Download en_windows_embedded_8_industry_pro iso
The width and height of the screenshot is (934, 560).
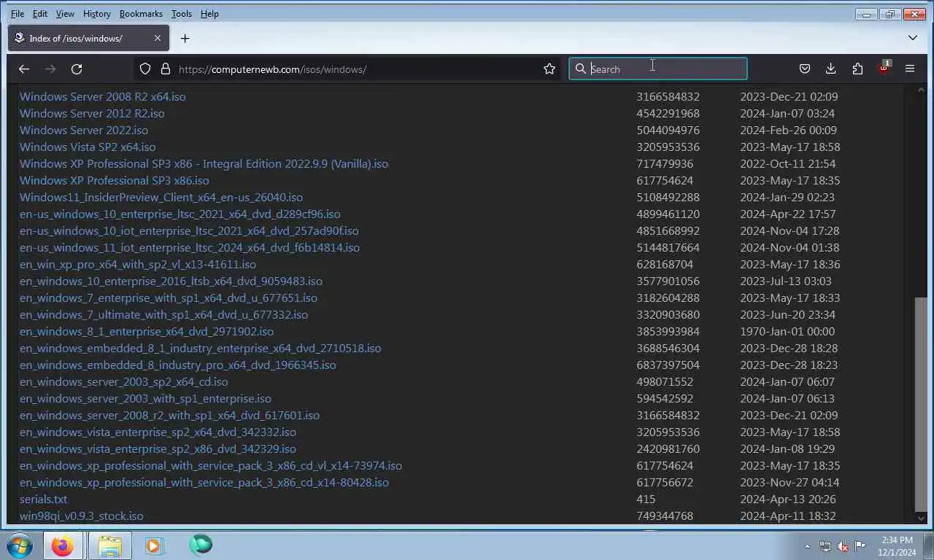[177, 365]
